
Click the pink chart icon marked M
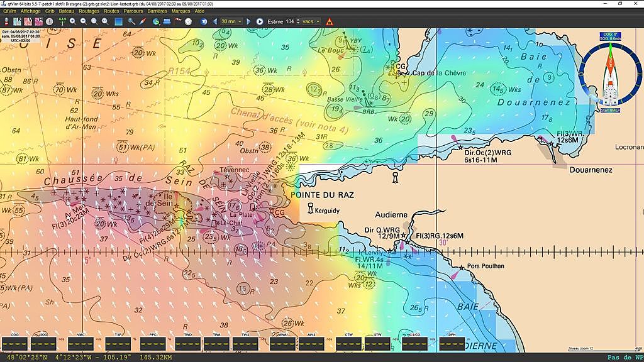point(38,21)
